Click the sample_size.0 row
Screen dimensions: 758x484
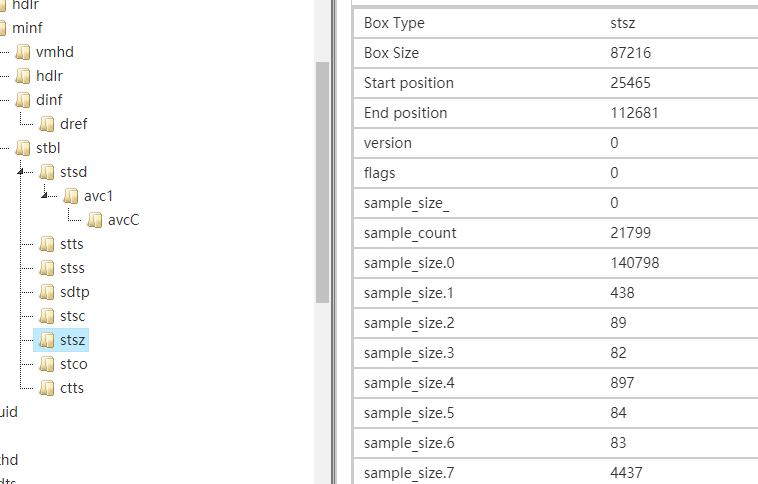click(556, 263)
